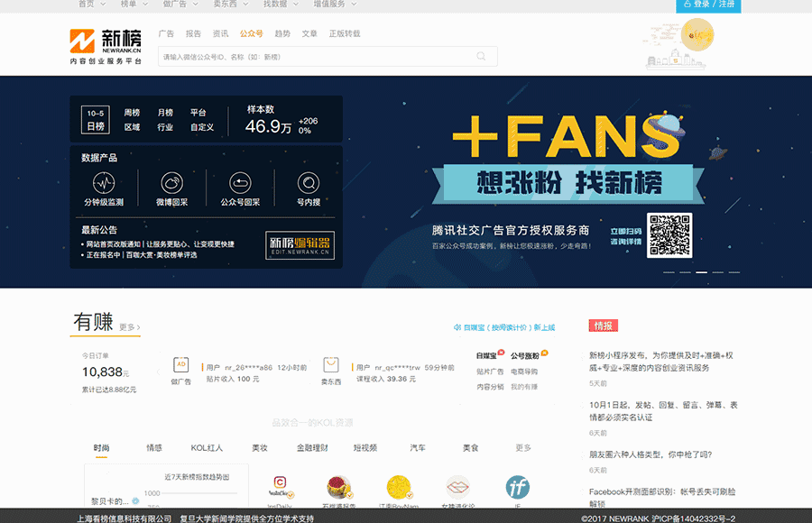
Task: Select the KOL红人 category tab
Action: [207, 448]
